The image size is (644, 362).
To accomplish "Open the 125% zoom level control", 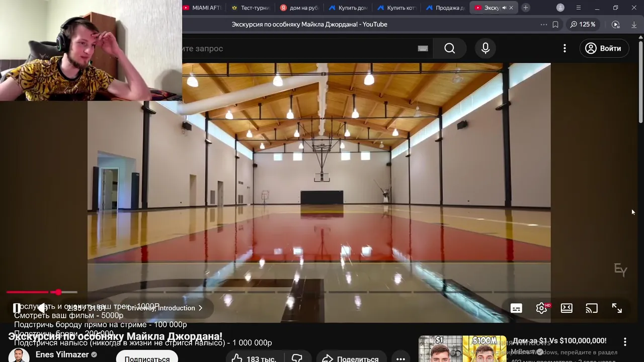I will pyautogui.click(x=583, y=24).
